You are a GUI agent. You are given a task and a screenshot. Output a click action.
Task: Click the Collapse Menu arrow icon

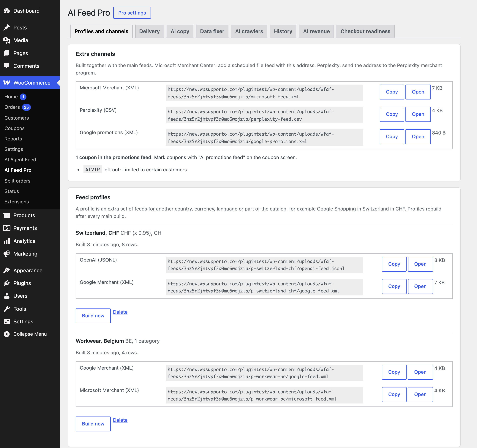point(7,334)
